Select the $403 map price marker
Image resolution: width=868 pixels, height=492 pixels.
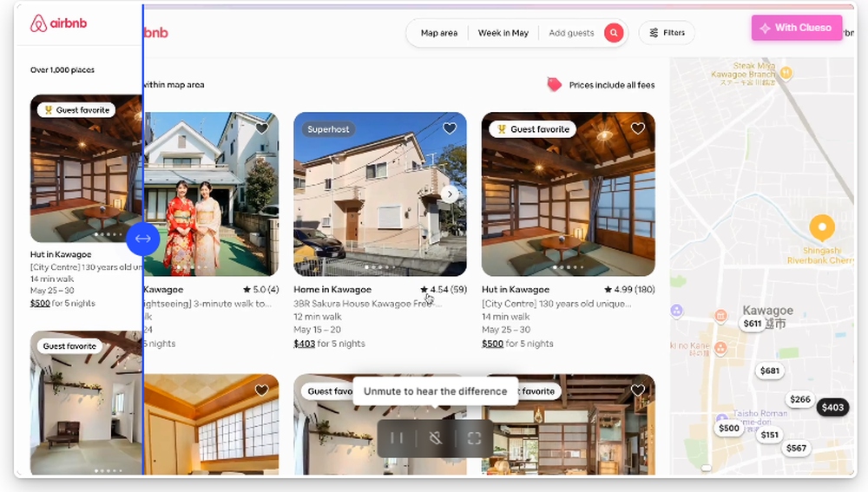[832, 407]
